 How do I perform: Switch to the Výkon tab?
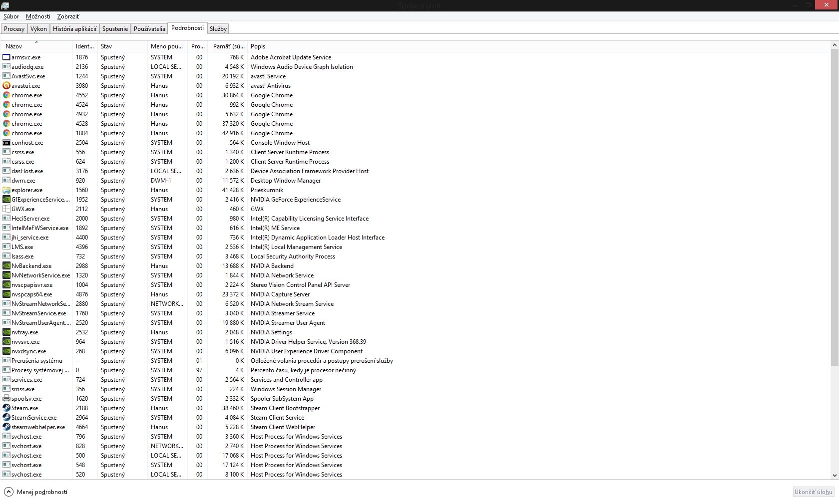[38, 29]
